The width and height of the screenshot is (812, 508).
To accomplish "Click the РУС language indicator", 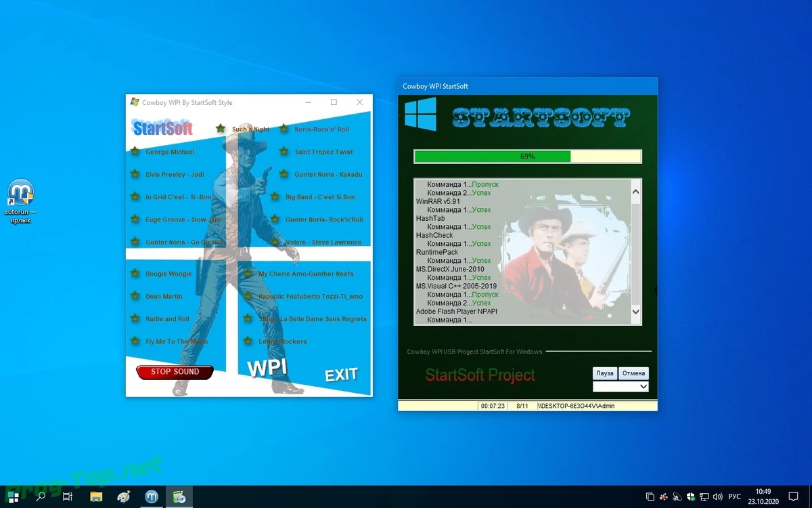I will click(734, 496).
